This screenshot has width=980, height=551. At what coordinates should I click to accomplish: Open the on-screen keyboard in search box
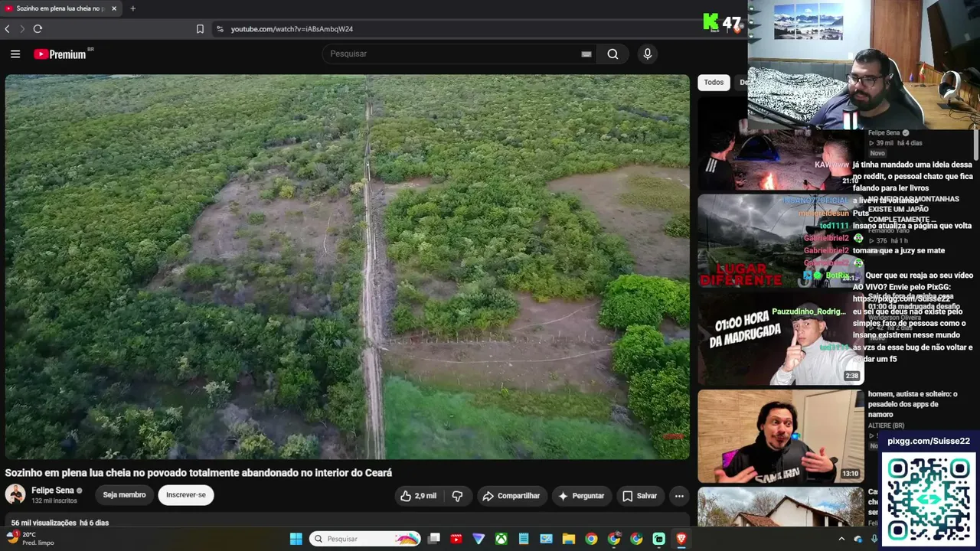(586, 54)
